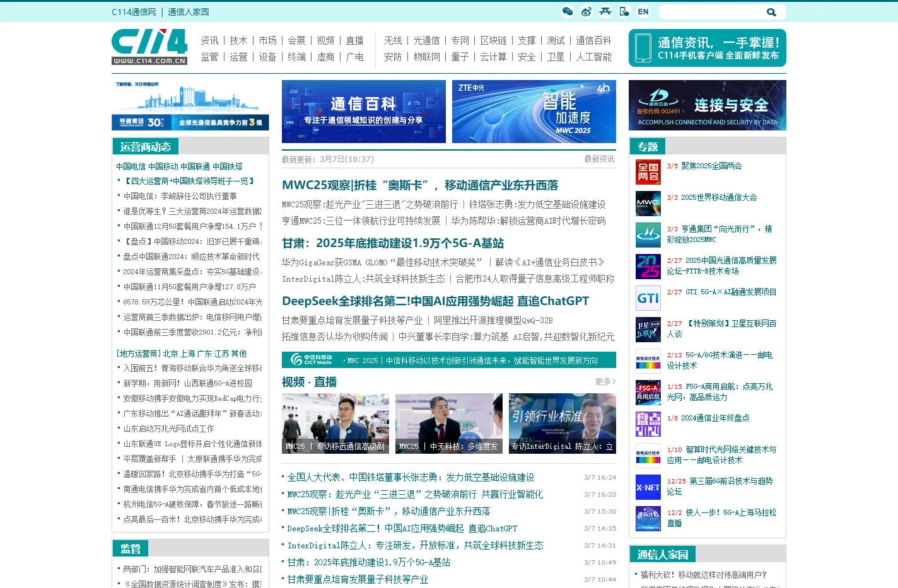Image resolution: width=898 pixels, height=588 pixels.
Task: Play the 专访移远通信高级副 video thumbnail
Action: (335, 424)
